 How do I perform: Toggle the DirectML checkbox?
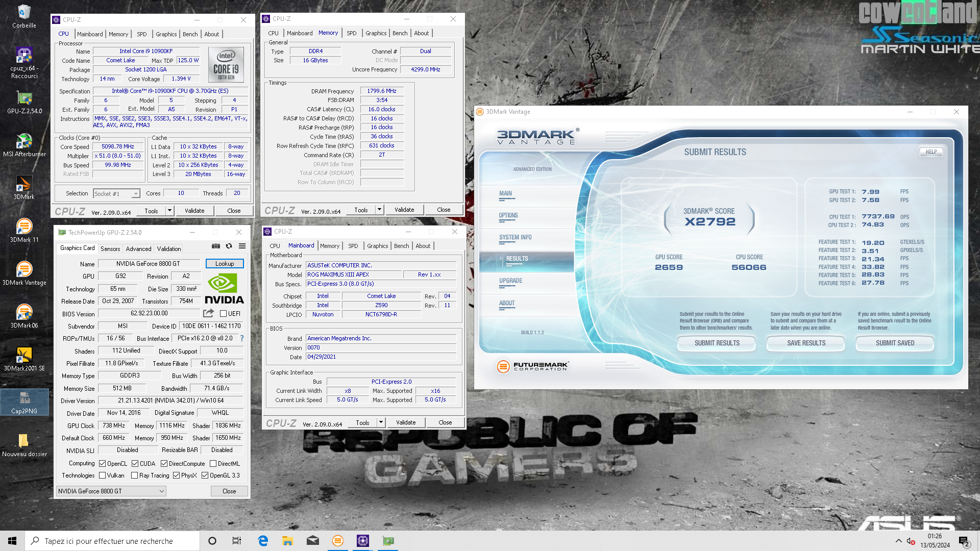coord(213,464)
